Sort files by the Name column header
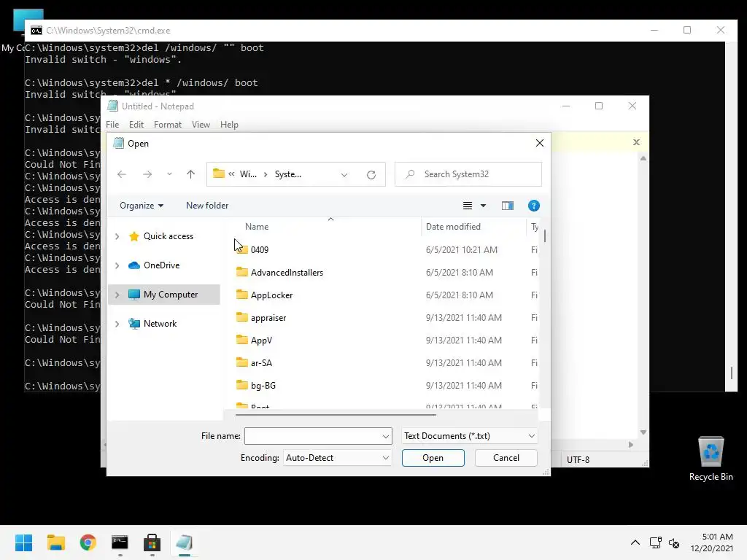Screen dimensions: 747x560 [257, 227]
